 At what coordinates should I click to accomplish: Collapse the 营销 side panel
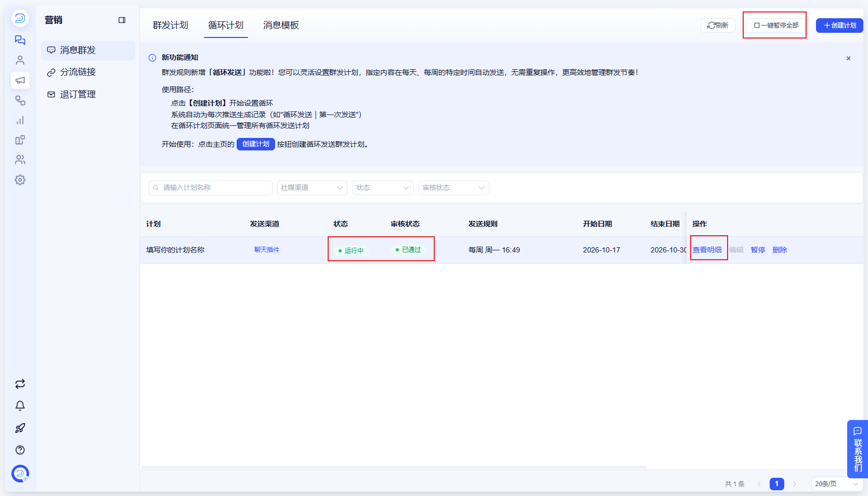pyautogui.click(x=122, y=20)
